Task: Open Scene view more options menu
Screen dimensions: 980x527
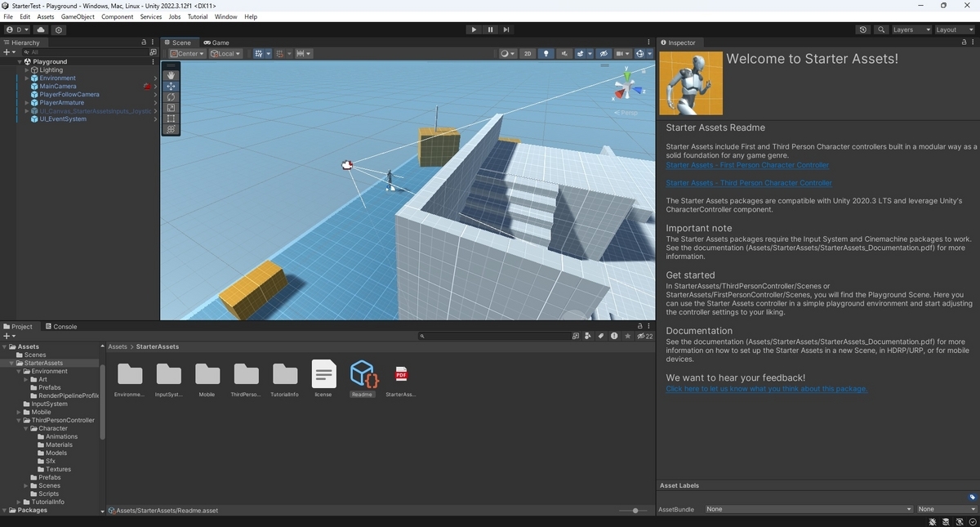Action: 650,42
